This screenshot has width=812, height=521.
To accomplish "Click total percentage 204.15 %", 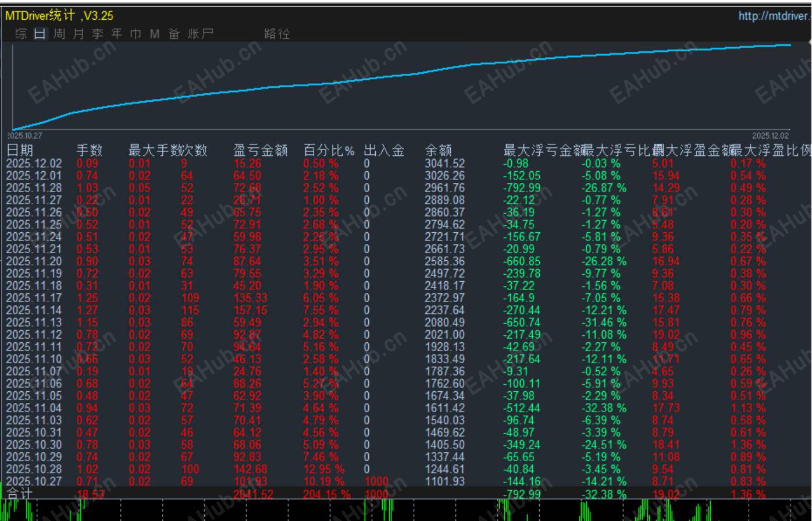I will pyautogui.click(x=327, y=494).
